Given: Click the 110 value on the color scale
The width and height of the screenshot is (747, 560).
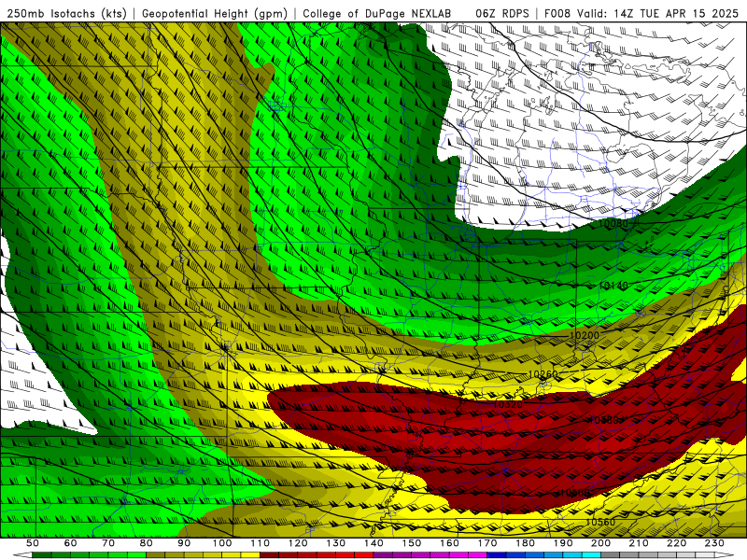Looking at the screenshot, I should (x=261, y=543).
